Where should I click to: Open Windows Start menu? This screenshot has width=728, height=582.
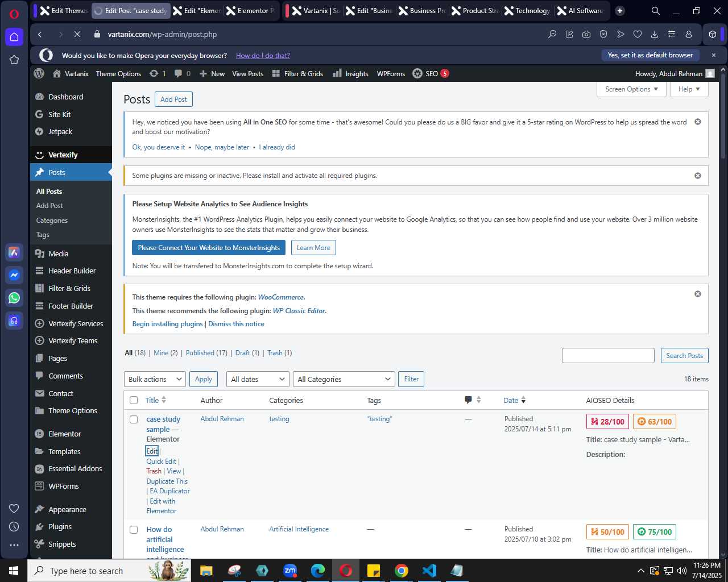14,571
